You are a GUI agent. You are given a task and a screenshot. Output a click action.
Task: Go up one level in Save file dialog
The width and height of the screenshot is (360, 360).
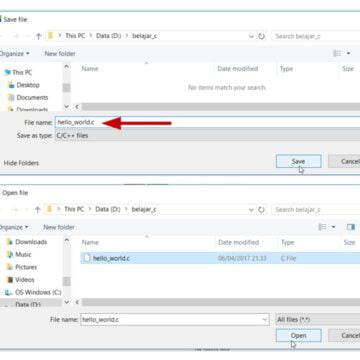(38, 36)
